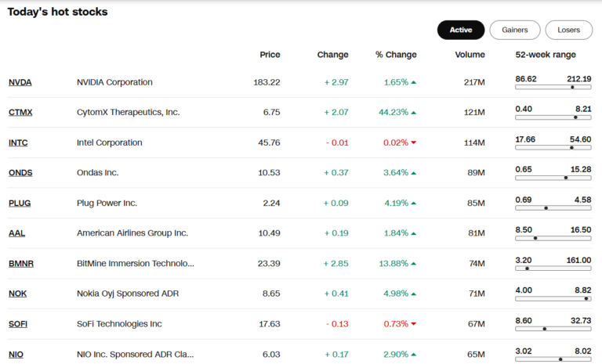Click the 52-week range column header

[546, 55]
